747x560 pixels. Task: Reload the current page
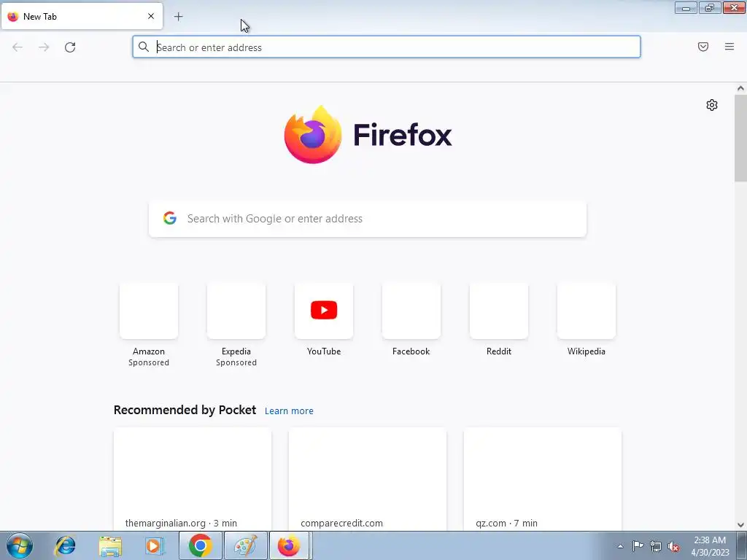pyautogui.click(x=70, y=47)
